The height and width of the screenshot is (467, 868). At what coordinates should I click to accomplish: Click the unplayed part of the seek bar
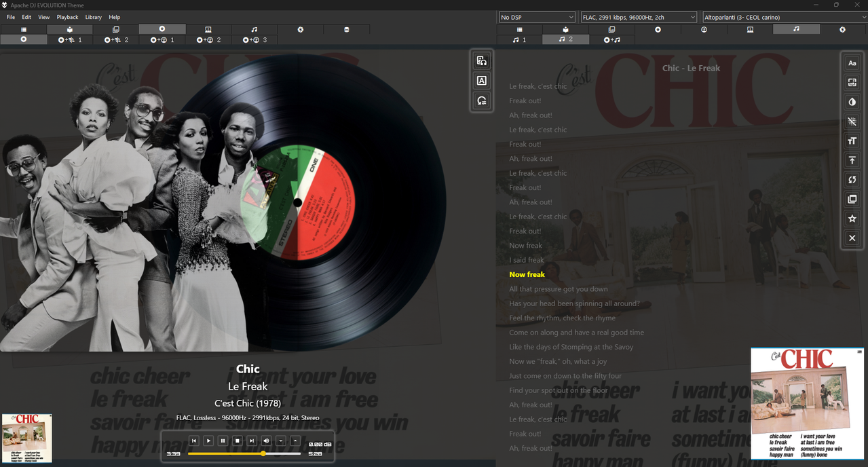[283, 453]
